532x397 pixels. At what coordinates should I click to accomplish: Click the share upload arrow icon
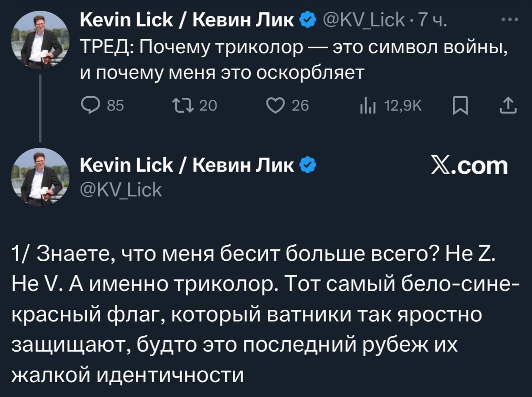508,106
